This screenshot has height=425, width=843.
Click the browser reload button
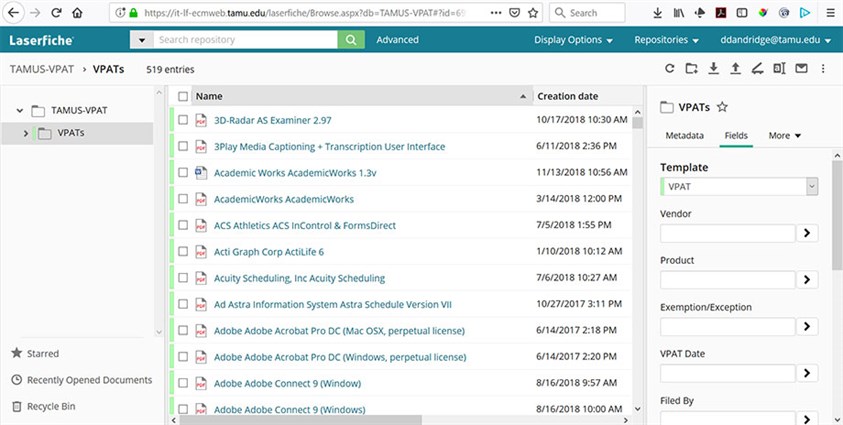[x=56, y=13]
